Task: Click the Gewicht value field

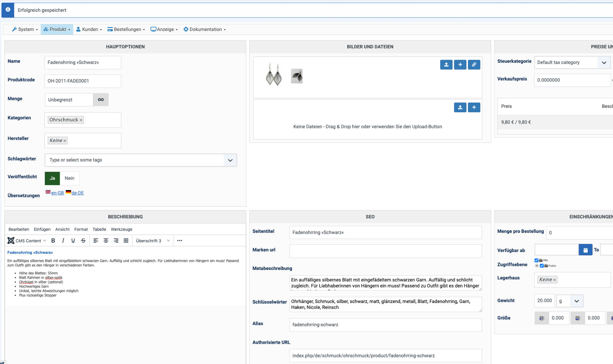Action: click(545, 301)
